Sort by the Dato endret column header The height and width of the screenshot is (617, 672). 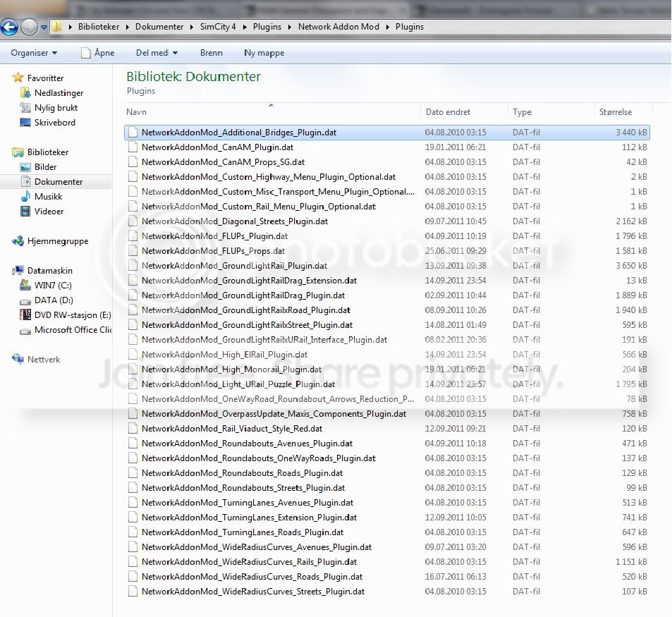point(465,112)
